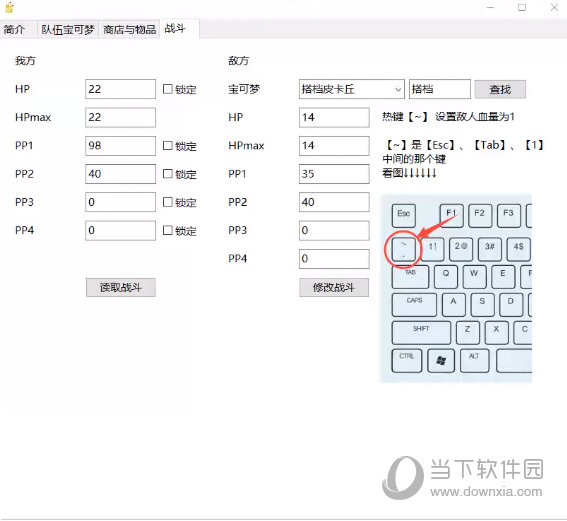Image resolution: width=567 pixels, height=521 pixels.
Task: Focus the 我方 HP input field
Action: tap(120, 89)
